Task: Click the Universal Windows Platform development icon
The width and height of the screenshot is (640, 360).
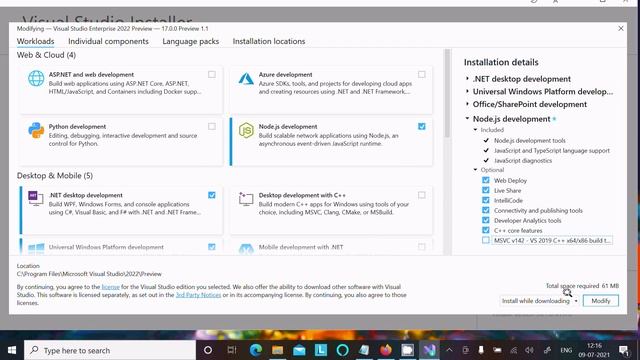Action: tap(36, 248)
